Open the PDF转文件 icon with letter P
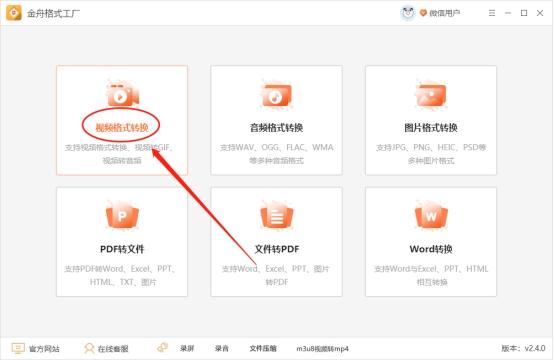The image size is (554, 360). pyautogui.click(x=122, y=216)
